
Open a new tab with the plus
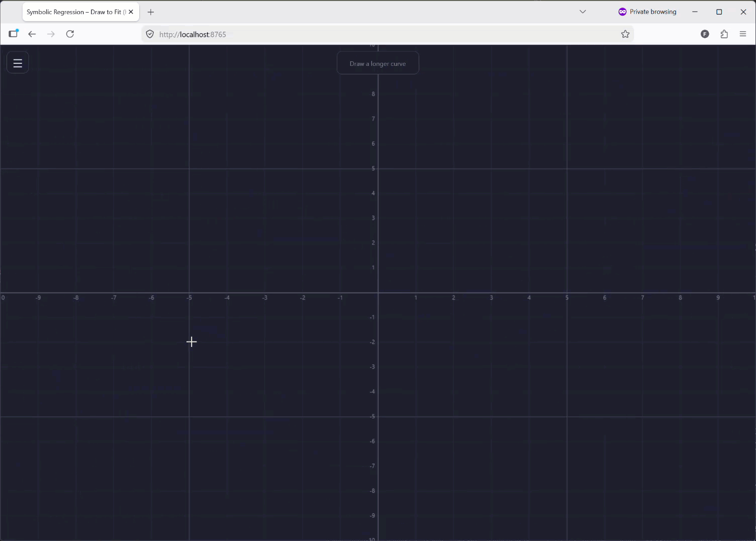point(151,12)
